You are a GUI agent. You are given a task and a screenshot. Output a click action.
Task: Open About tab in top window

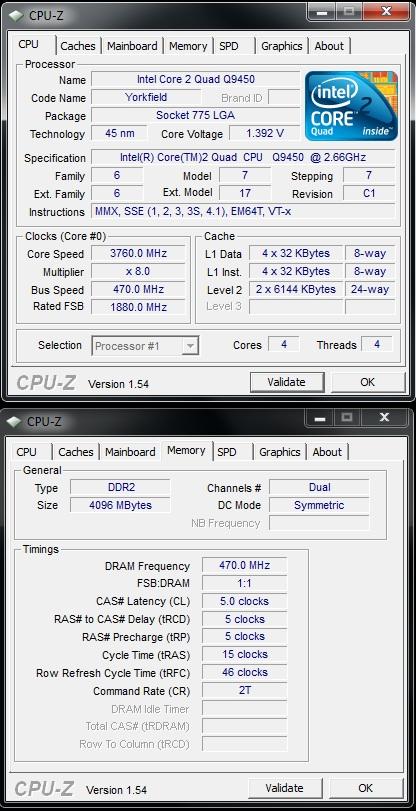pos(329,46)
